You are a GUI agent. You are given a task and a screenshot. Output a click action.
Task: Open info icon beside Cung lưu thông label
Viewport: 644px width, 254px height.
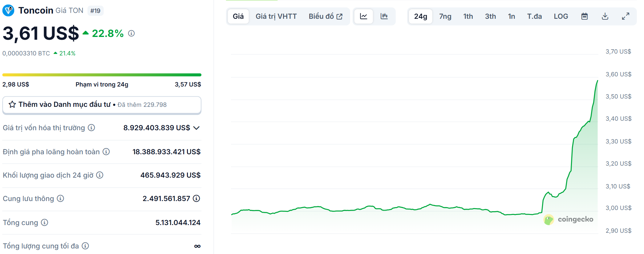[61, 198]
